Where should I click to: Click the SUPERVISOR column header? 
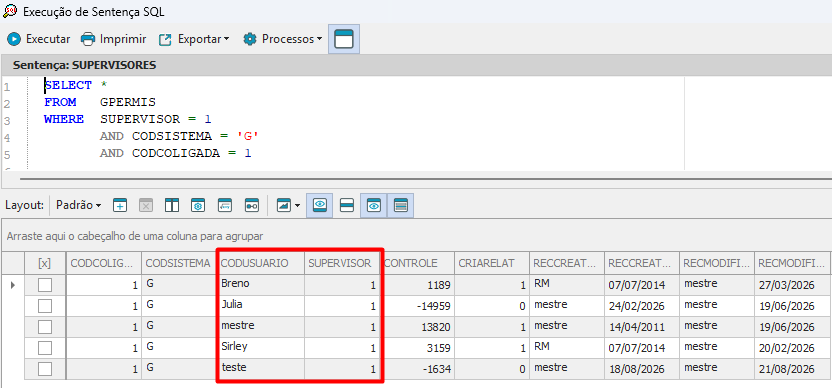point(342,263)
